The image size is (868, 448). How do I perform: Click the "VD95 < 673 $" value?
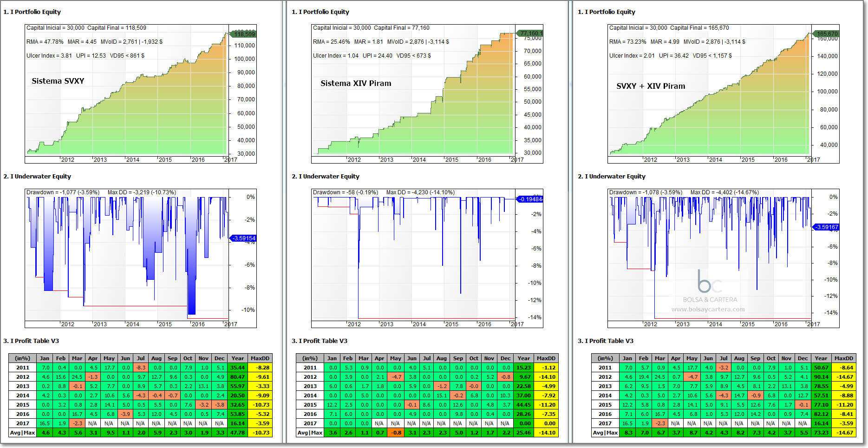[x=414, y=56]
